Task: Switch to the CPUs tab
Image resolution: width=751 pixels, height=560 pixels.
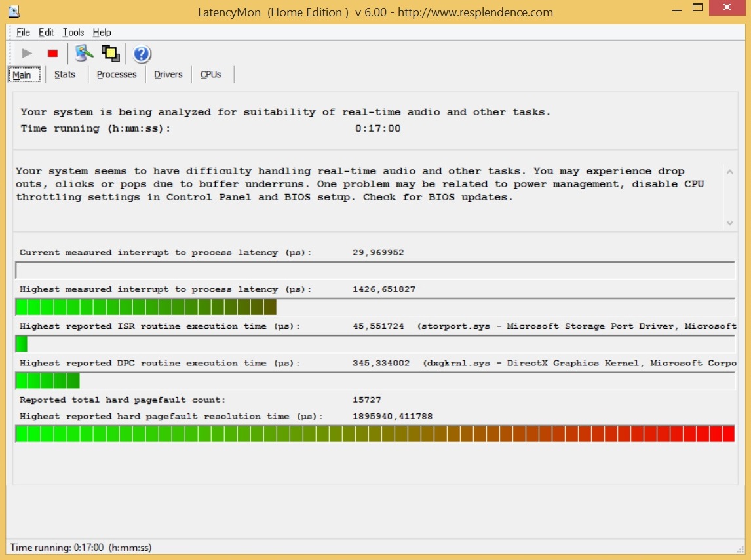Action: pos(211,75)
